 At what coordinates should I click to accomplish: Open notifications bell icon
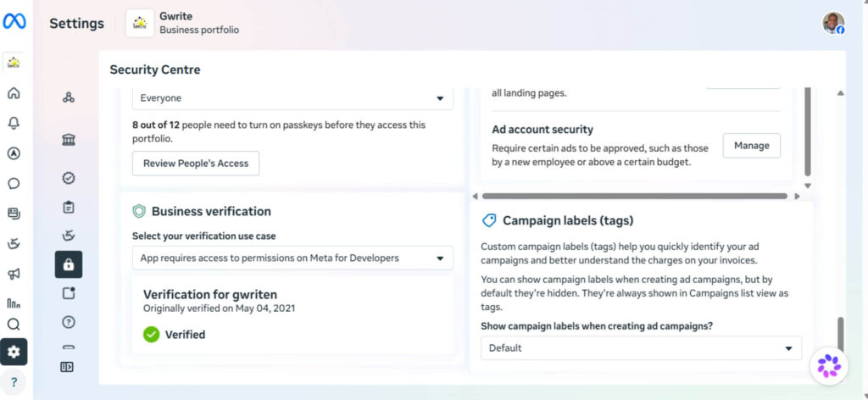[14, 124]
